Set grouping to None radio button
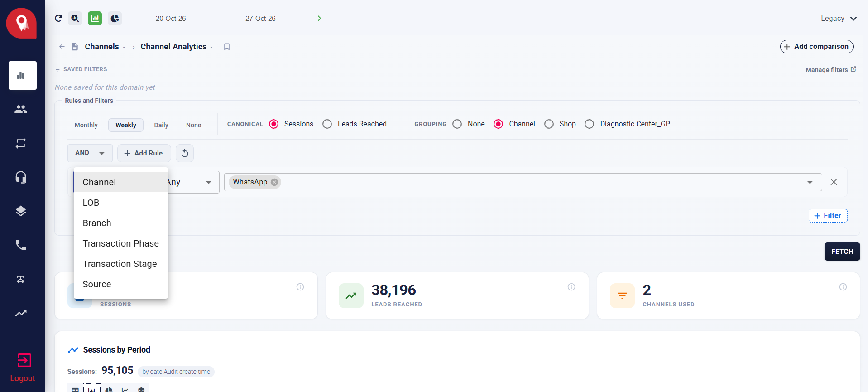This screenshot has width=868, height=392. point(457,124)
